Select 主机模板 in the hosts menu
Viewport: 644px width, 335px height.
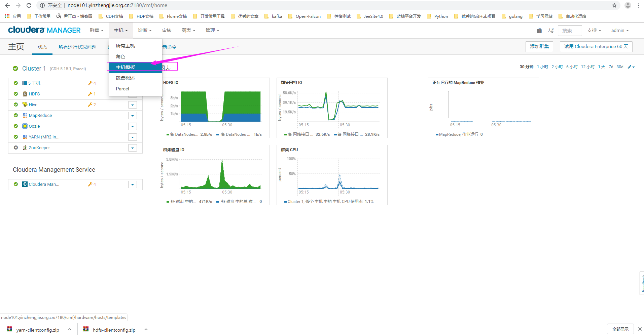point(135,67)
